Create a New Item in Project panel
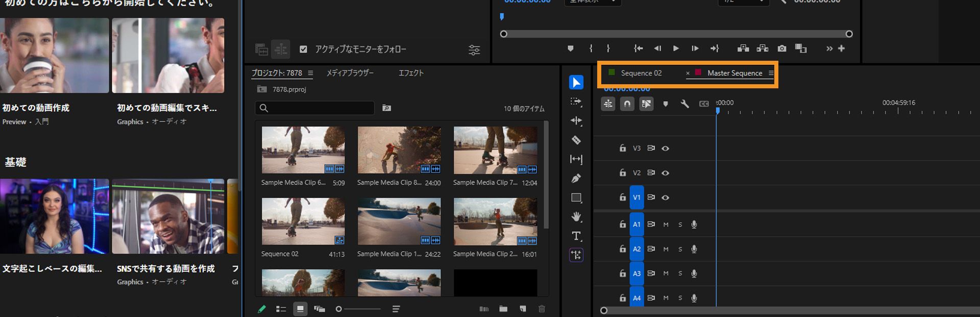The image size is (980, 317). (523, 309)
